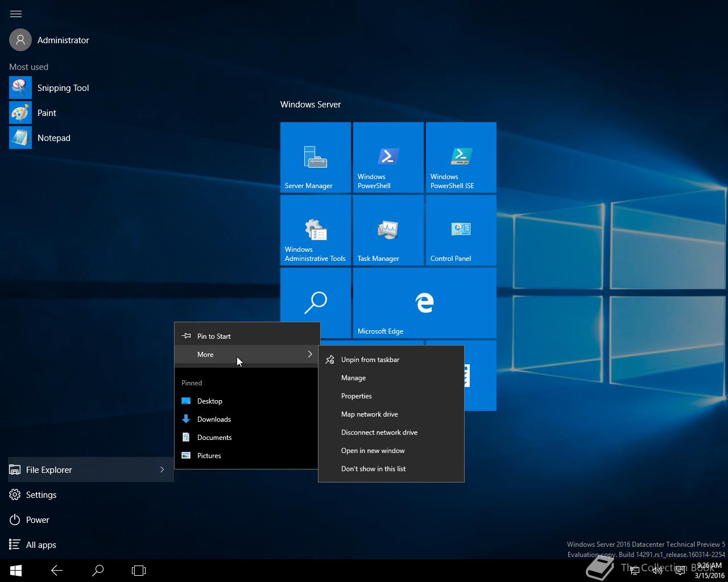Choose Map network drive
The width and height of the screenshot is (728, 582).
(391, 414)
